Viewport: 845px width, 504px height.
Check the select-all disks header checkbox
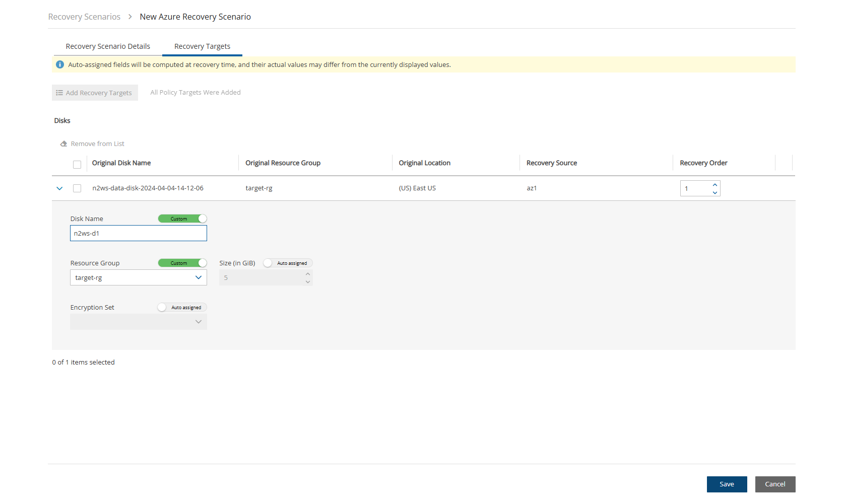click(77, 165)
